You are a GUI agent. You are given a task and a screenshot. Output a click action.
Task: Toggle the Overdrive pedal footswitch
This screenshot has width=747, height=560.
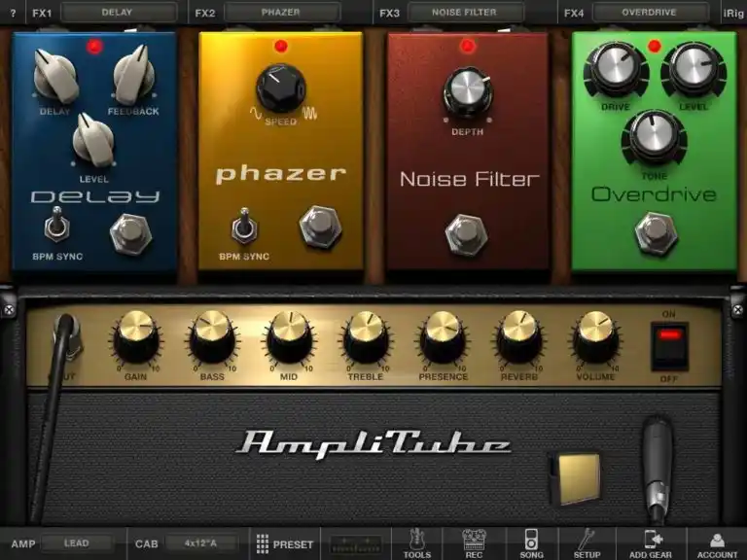[x=656, y=233]
